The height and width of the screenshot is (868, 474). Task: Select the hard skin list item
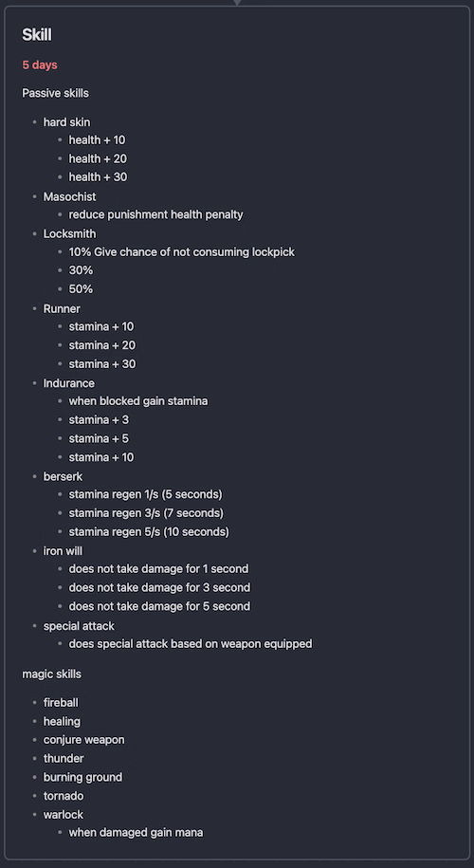coord(67,121)
